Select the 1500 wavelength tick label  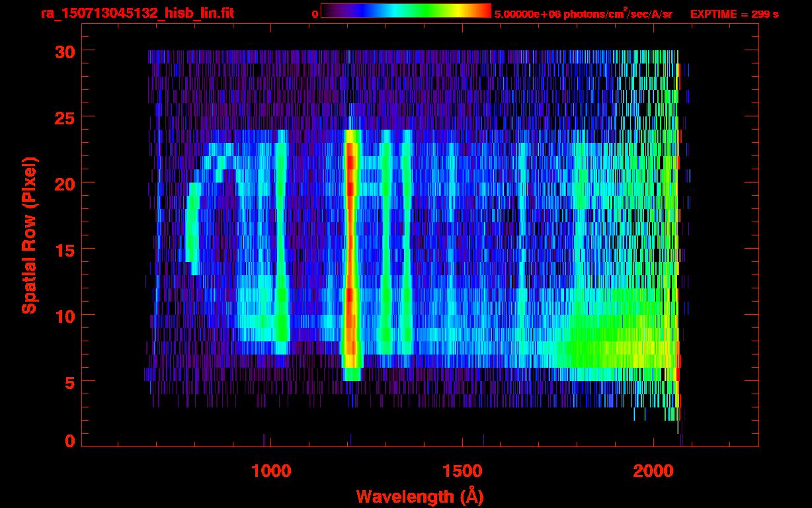462,471
